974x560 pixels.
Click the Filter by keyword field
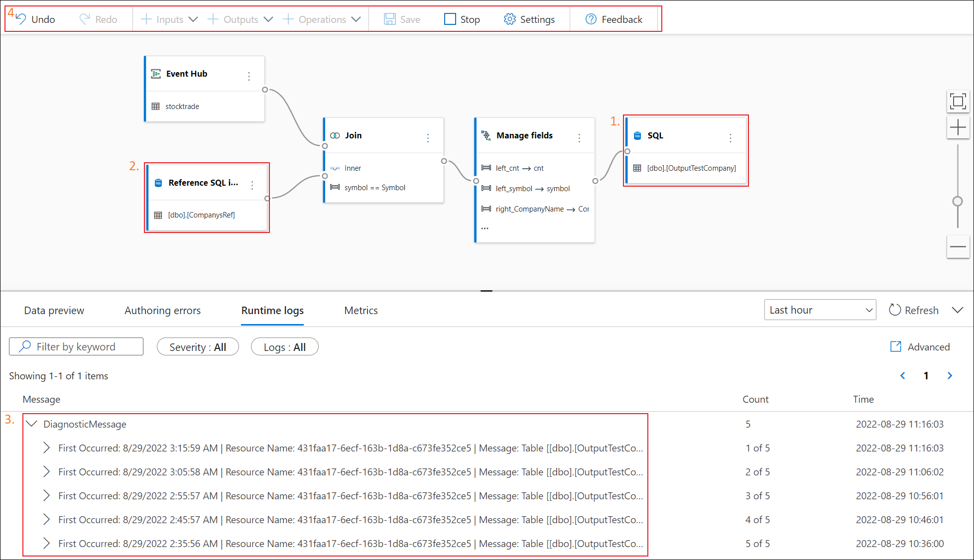(x=76, y=346)
